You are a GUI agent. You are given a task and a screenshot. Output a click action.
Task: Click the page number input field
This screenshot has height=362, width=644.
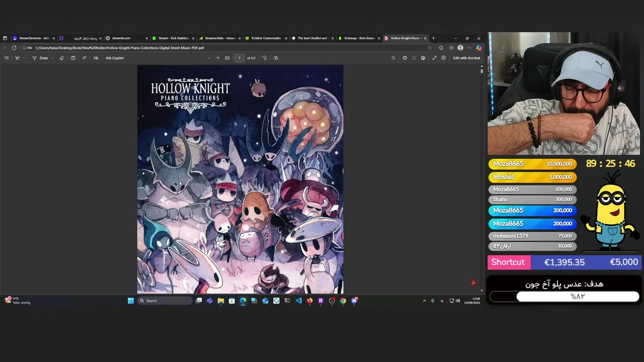click(239, 58)
